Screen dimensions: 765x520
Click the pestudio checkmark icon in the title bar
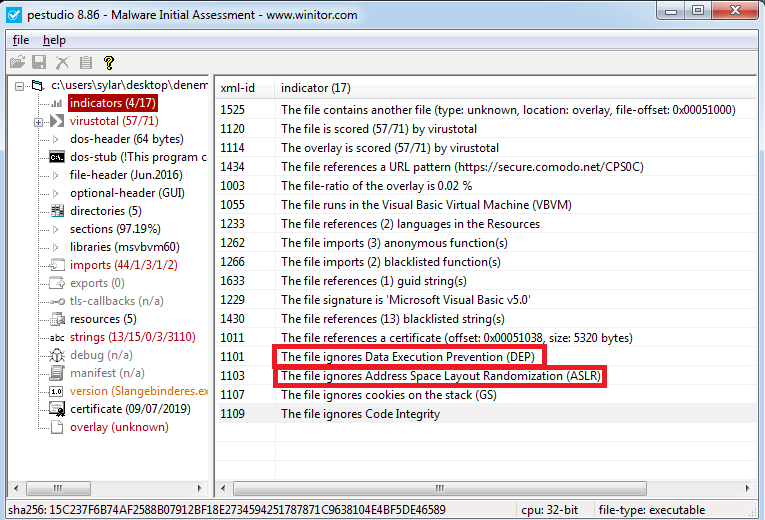click(x=14, y=15)
